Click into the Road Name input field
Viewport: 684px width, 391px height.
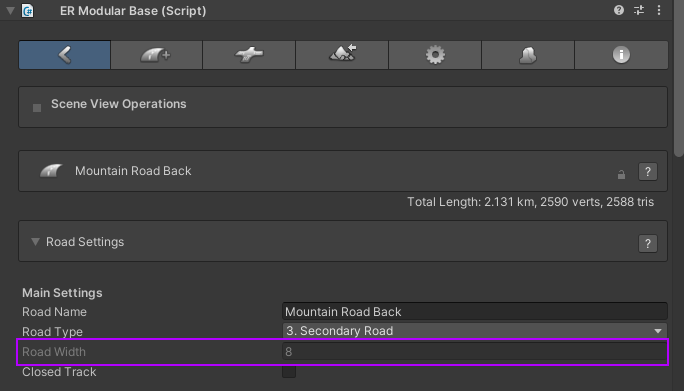tap(475, 312)
